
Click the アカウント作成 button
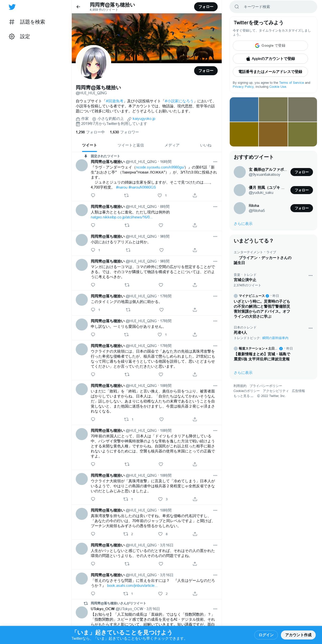tap(298, 635)
